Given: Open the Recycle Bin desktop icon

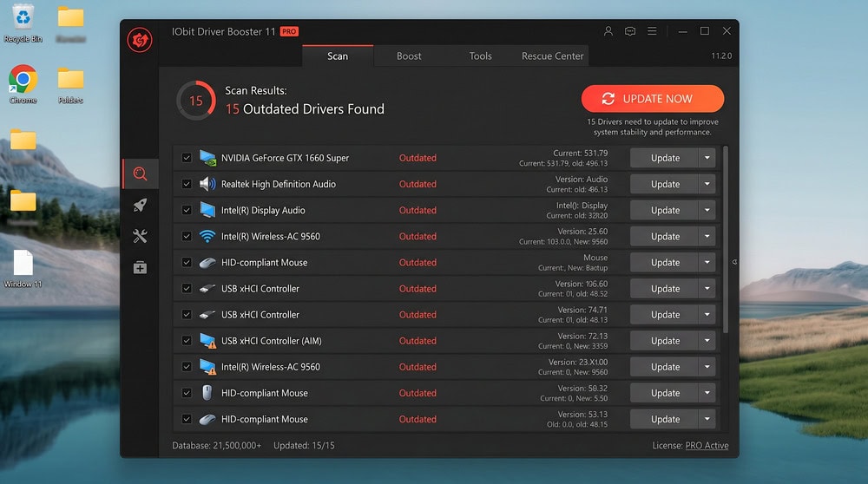Looking at the screenshot, I should click(23, 23).
